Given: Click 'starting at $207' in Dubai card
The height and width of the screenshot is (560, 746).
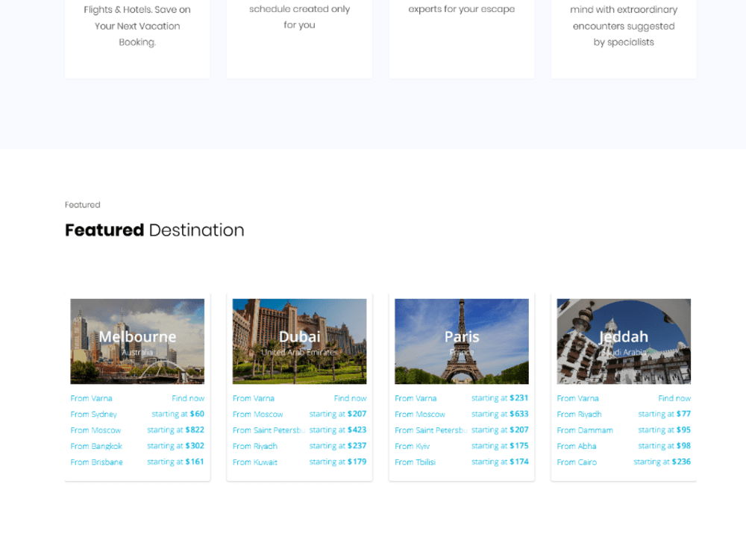Looking at the screenshot, I should (x=338, y=414).
